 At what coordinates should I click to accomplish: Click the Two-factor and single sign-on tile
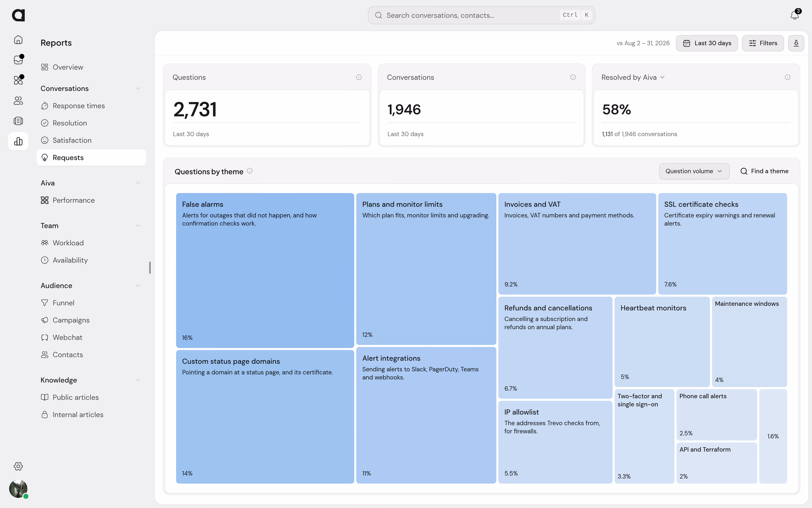point(644,436)
